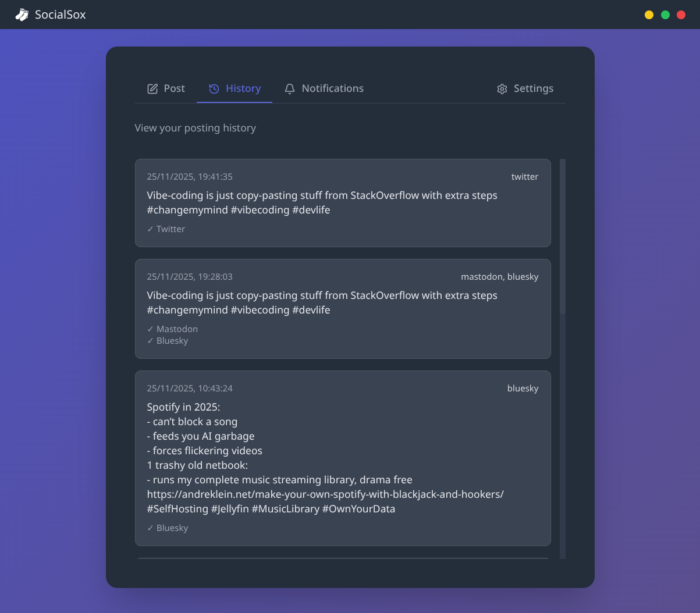Select the 19:41:35 timestamp of the Twitter post

(x=190, y=177)
